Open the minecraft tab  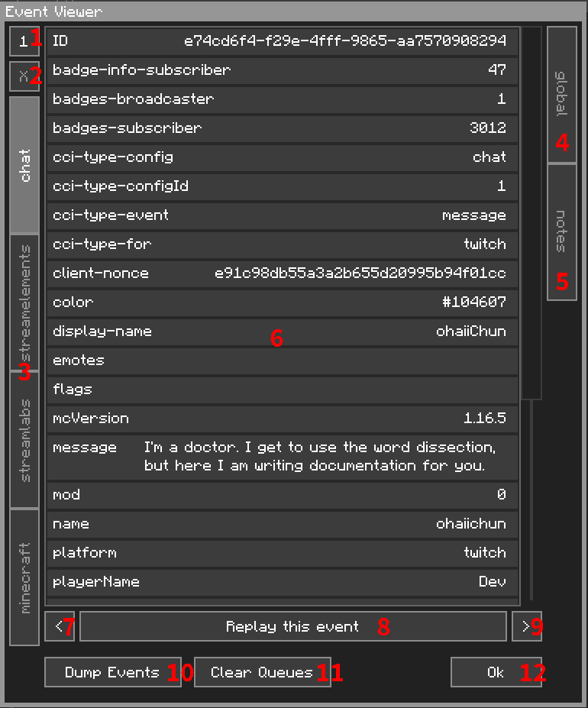click(x=24, y=577)
